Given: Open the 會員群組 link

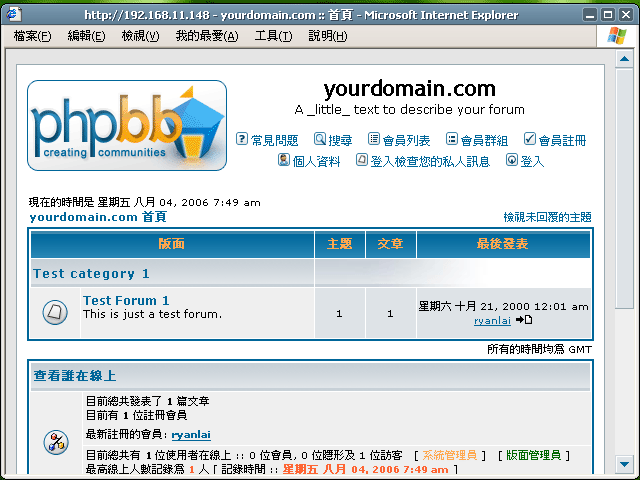Looking at the screenshot, I should click(x=484, y=141).
